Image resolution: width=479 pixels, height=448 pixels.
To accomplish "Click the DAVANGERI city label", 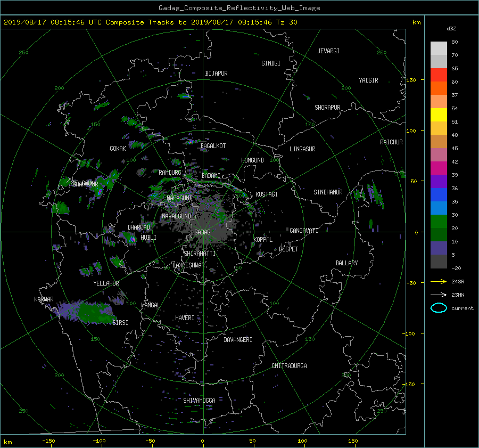I will 238,340.
